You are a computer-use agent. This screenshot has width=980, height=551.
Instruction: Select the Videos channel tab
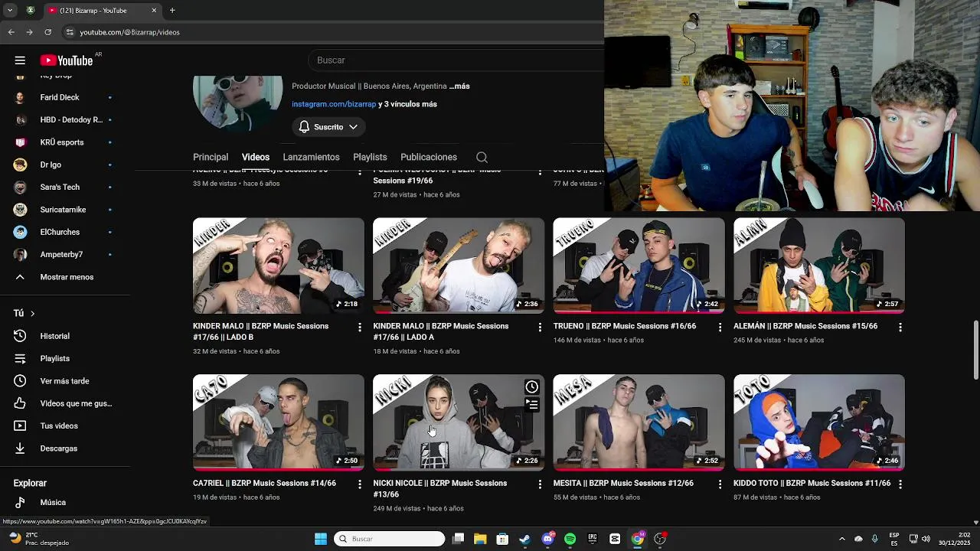pyautogui.click(x=256, y=157)
